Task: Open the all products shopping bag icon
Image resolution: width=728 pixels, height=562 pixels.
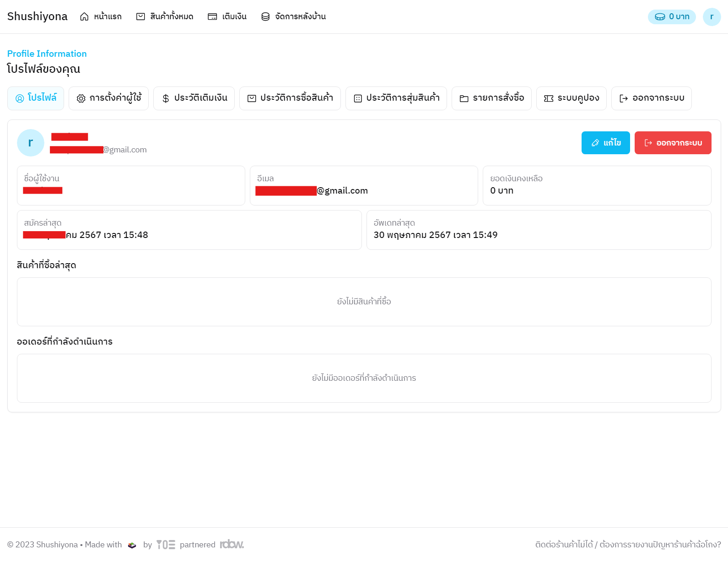Action: click(x=140, y=17)
